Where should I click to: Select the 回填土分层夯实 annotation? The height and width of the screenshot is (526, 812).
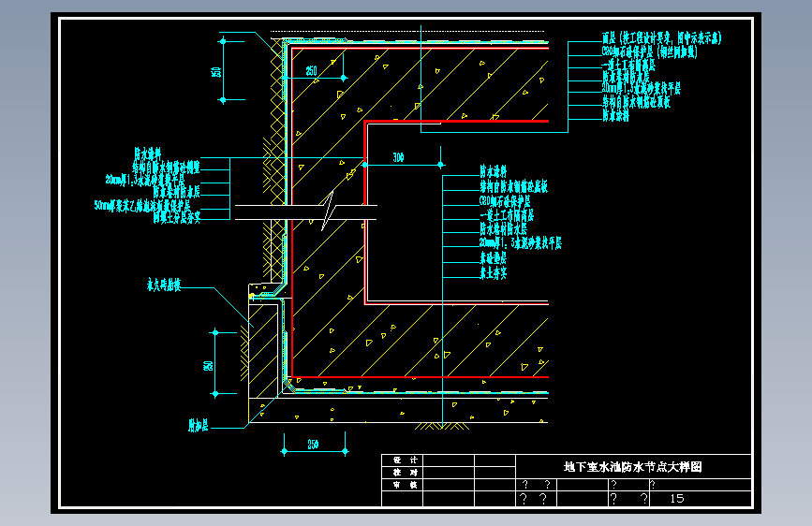[177, 217]
